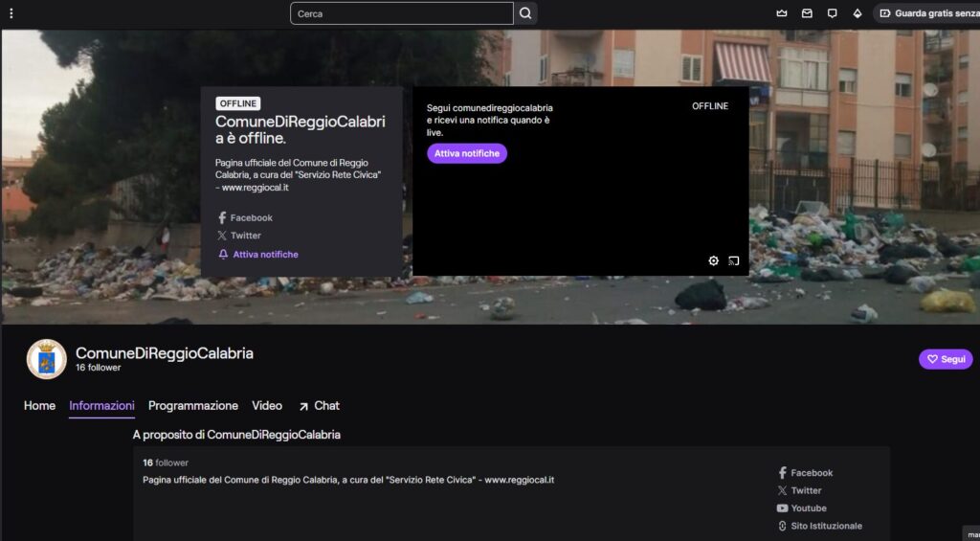The height and width of the screenshot is (541, 980).
Task: Open Sito Istituzionale link
Action: pos(819,526)
